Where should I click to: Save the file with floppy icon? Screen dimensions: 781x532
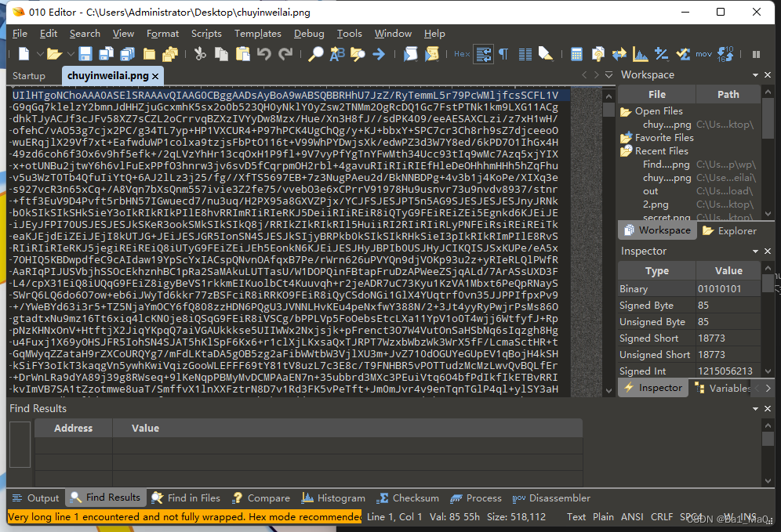(85, 54)
